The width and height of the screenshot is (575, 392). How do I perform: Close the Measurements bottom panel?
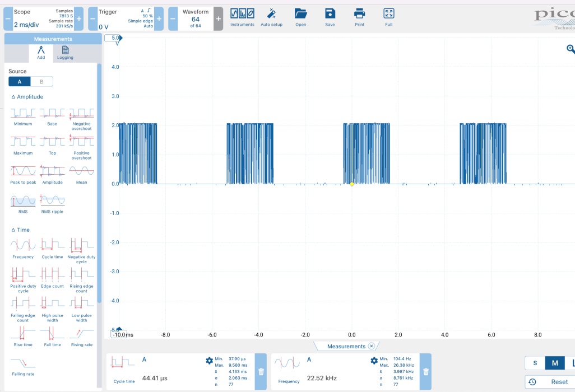coord(371,347)
